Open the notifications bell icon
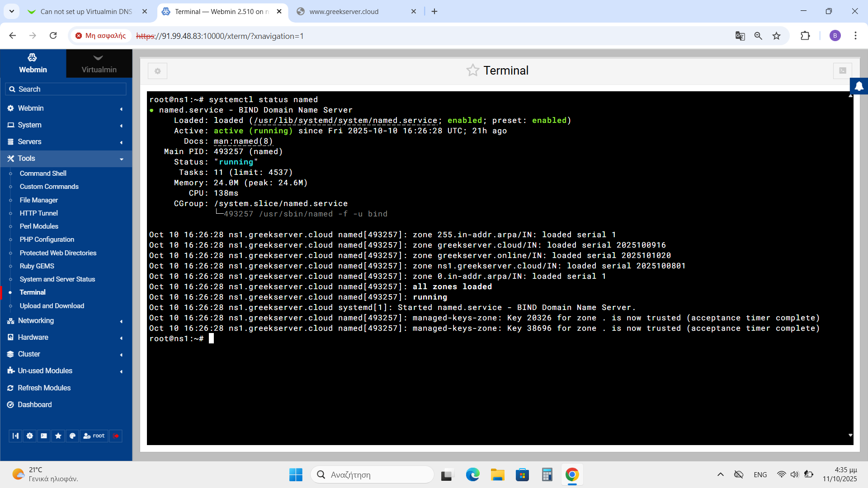The image size is (868, 488). tap(859, 86)
